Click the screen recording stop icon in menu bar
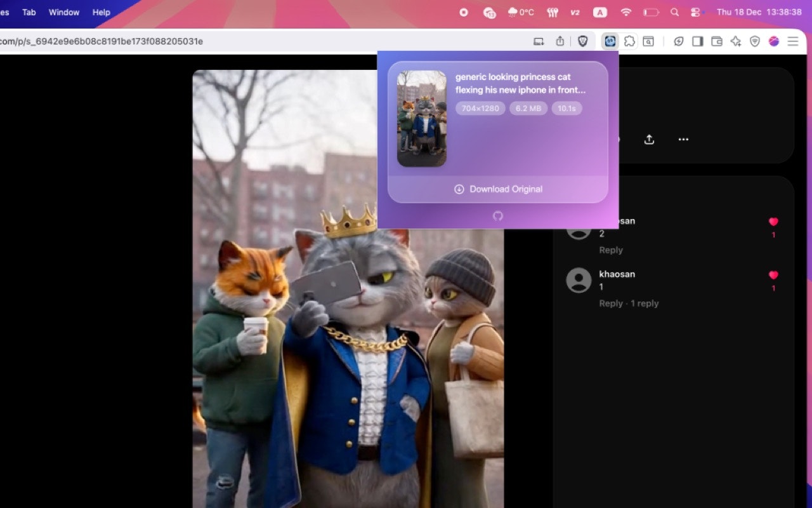This screenshot has width=812, height=508. click(464, 12)
